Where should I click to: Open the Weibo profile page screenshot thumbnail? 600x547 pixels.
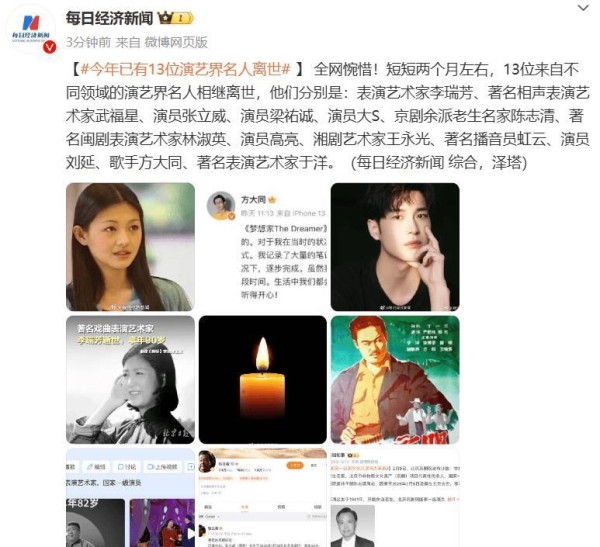263,498
